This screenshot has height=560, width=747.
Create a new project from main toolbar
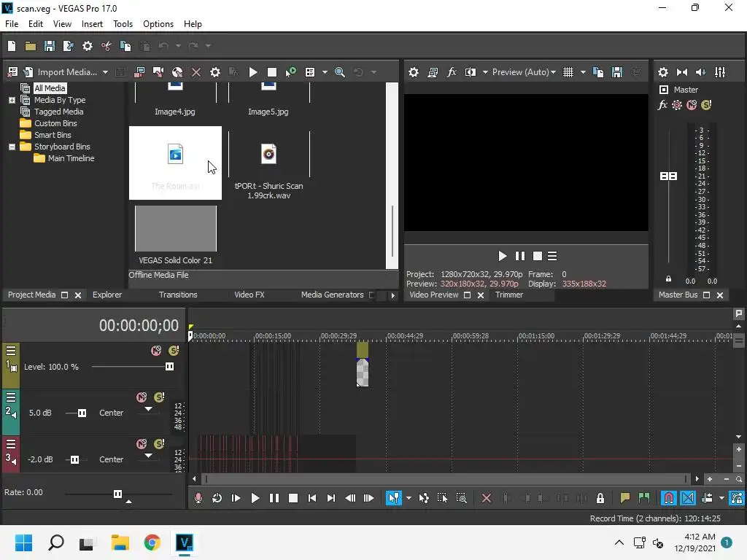(12, 46)
